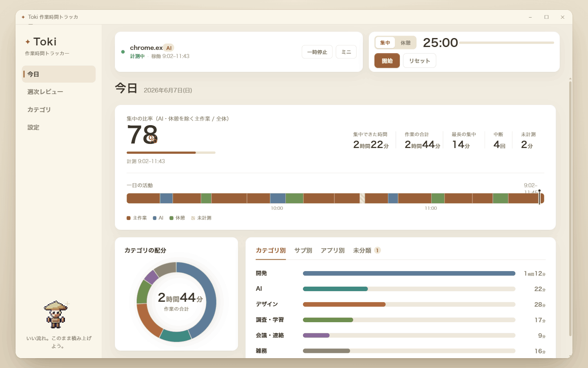Select 休憩 timer mode

click(x=405, y=43)
